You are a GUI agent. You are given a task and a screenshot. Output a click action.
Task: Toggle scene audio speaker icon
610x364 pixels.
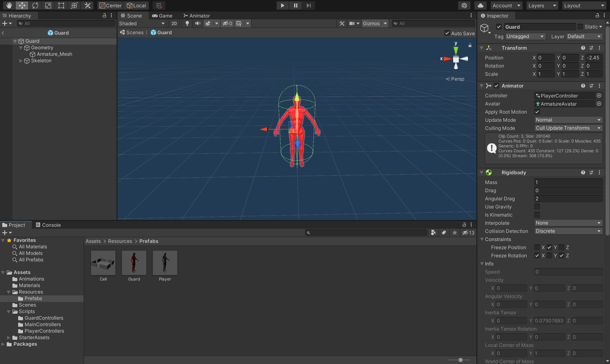[198, 23]
